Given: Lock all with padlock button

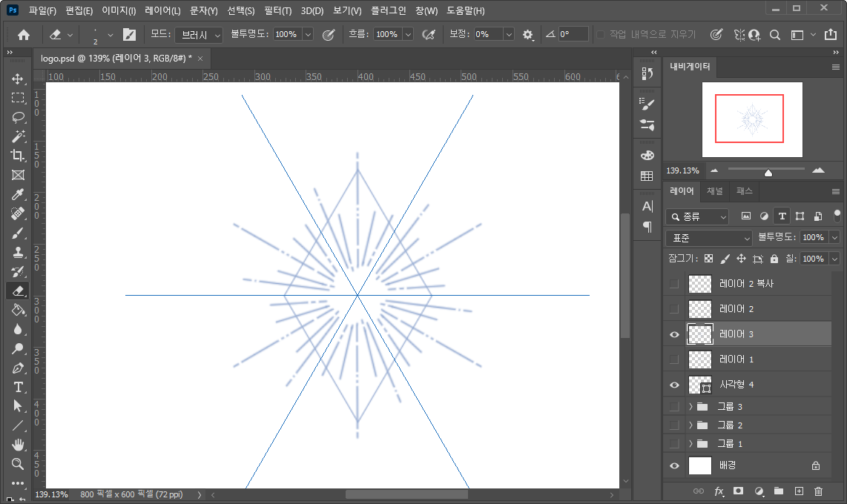Looking at the screenshot, I should pos(774,259).
